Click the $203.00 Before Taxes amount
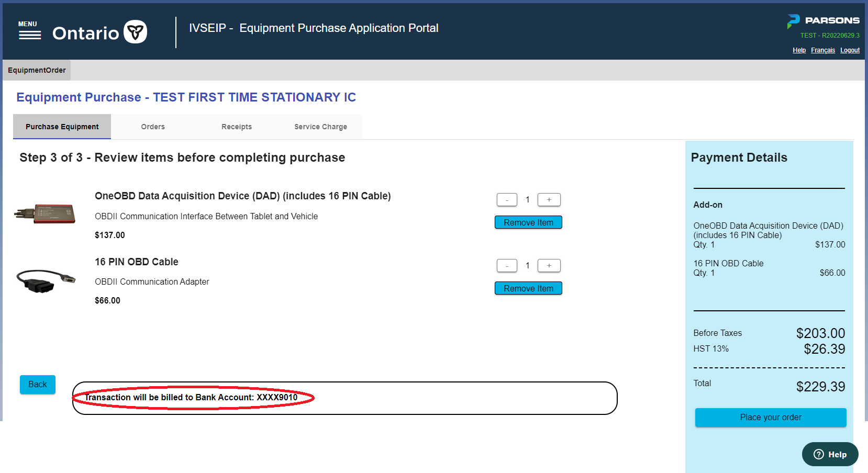Screen dimensions: 868x473 tap(820, 333)
